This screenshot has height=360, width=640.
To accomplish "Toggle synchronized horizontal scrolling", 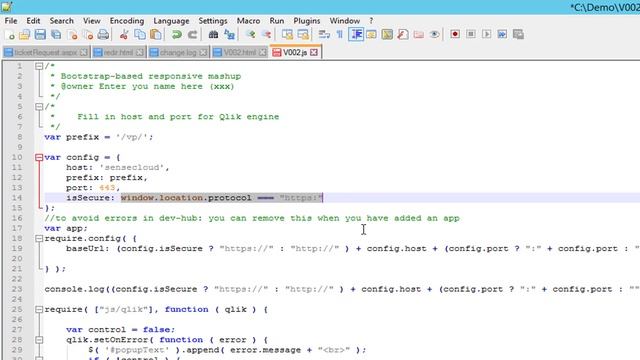I will [303, 35].
